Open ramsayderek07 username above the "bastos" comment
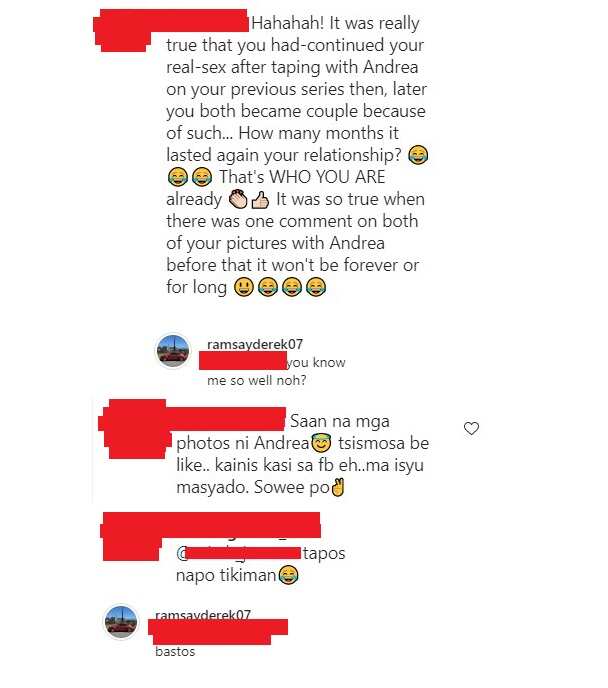 pyautogui.click(x=203, y=614)
